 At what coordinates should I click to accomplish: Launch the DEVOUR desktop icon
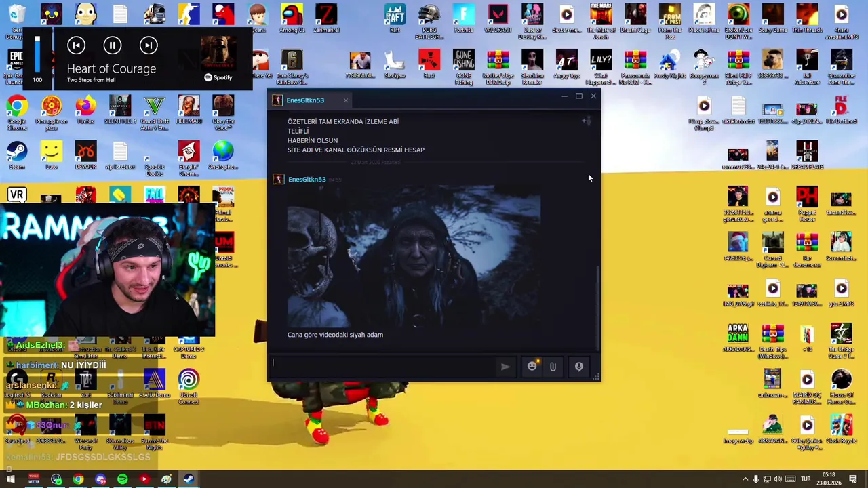pos(85,156)
